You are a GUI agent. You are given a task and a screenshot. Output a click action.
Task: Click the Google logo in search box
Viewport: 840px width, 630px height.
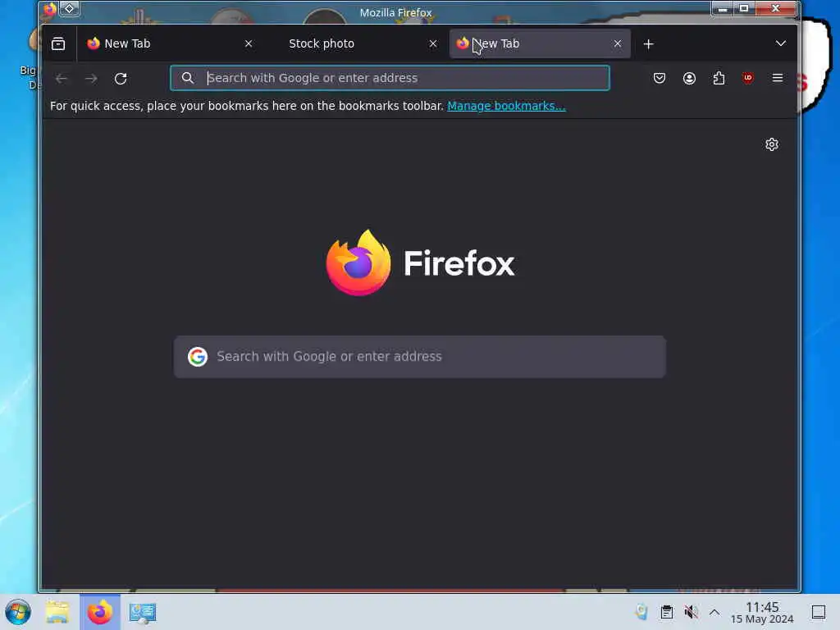(198, 357)
